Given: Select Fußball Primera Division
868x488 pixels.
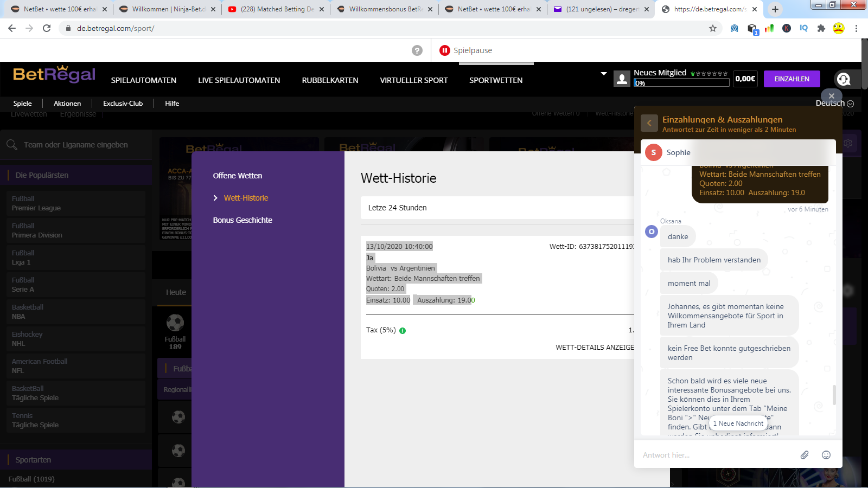Looking at the screenshot, I should [x=76, y=230].
